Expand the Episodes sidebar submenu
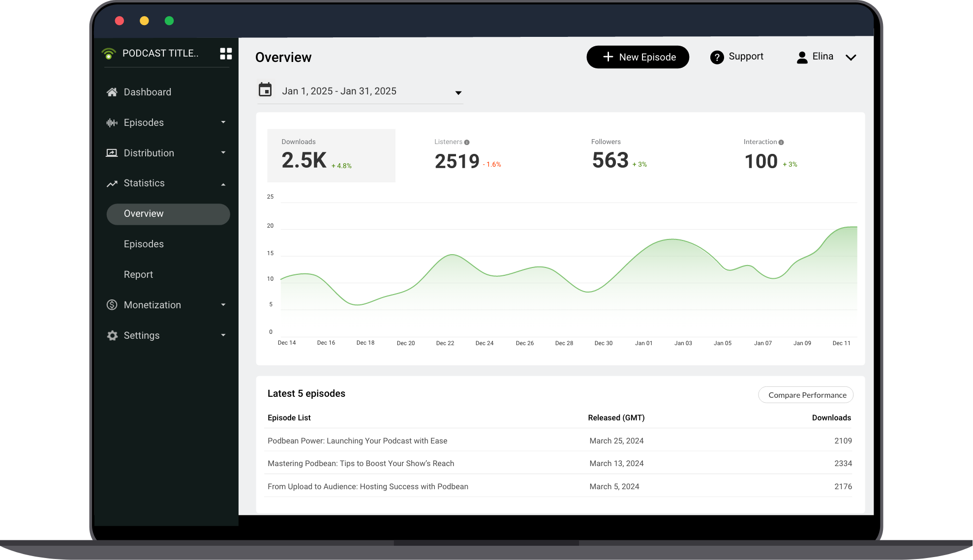This screenshot has width=973, height=560. [224, 122]
